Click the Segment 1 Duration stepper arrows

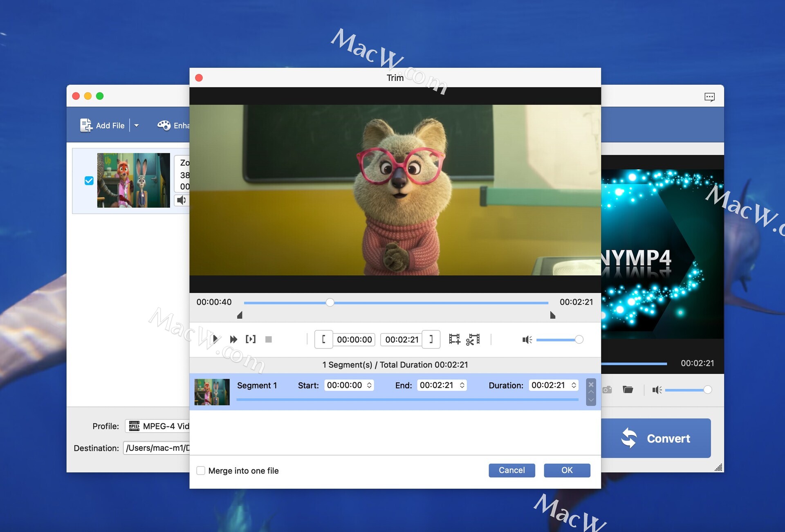(574, 385)
